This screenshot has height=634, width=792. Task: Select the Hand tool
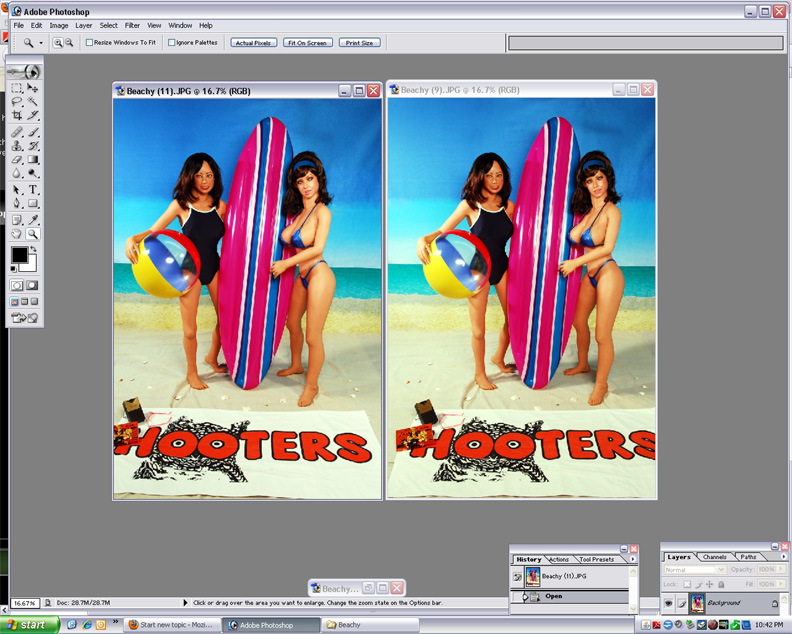(x=17, y=233)
